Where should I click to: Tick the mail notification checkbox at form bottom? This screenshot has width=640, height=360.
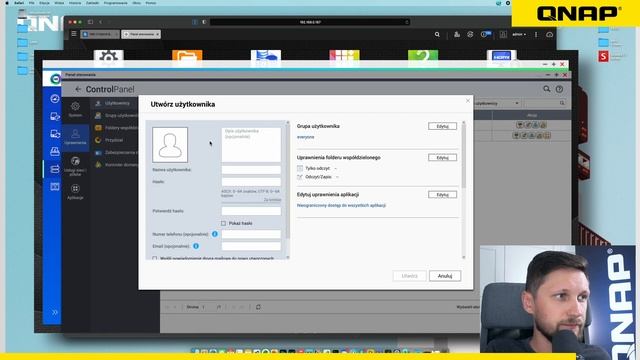point(155,258)
